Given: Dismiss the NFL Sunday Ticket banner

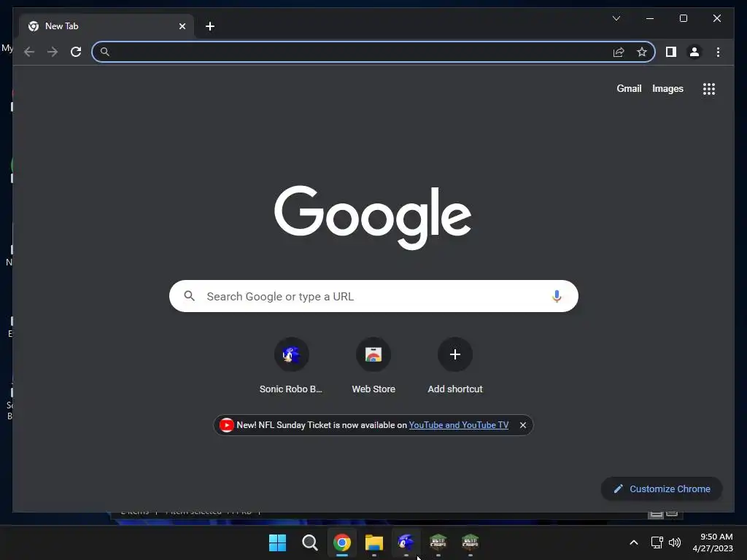Looking at the screenshot, I should 522,425.
